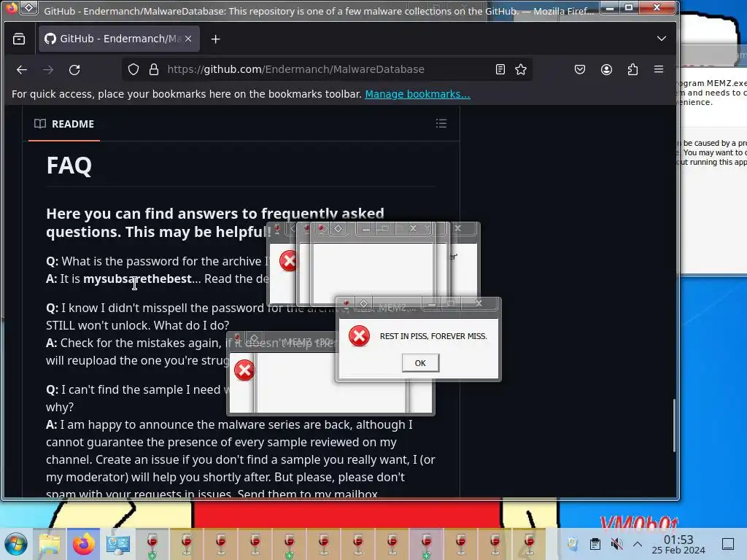Click the FAQ heading
Viewport: 747px width, 560px height.
[x=69, y=166]
